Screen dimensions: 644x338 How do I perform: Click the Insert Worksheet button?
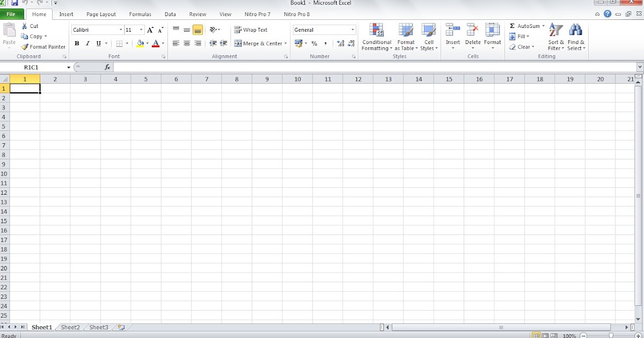tap(120, 327)
